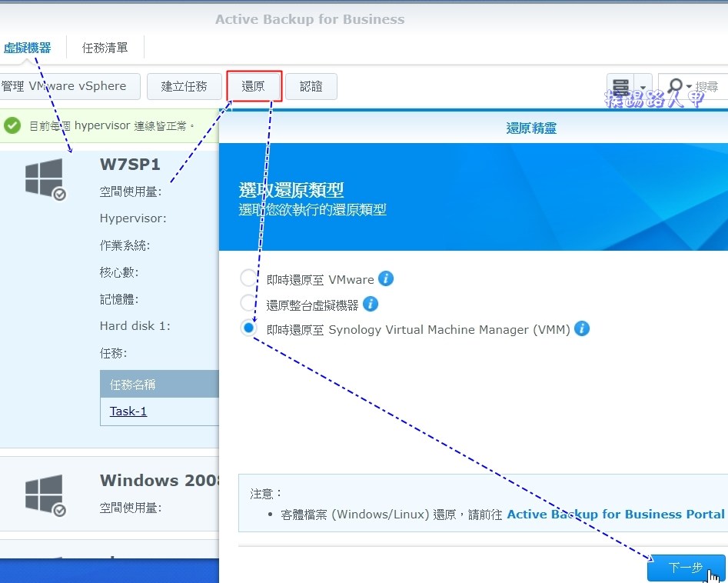Image resolution: width=728 pixels, height=583 pixels.
Task: Click the Windows 2008 machine logo icon
Action: click(45, 495)
